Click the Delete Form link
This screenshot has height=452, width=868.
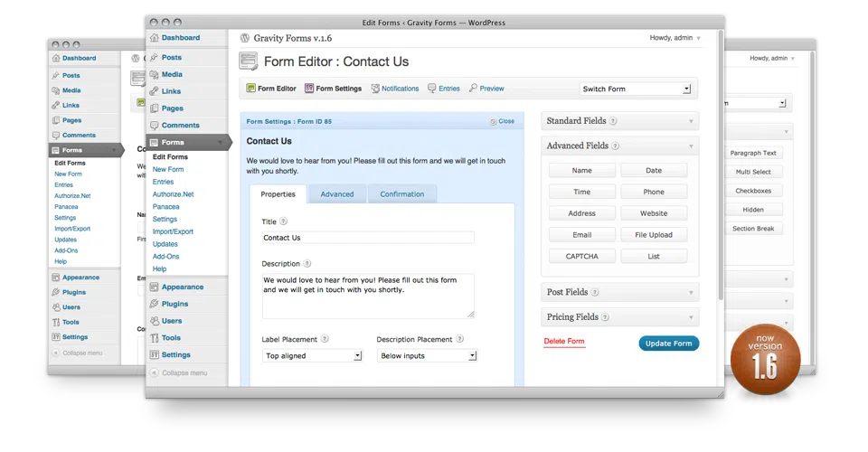[x=564, y=342]
